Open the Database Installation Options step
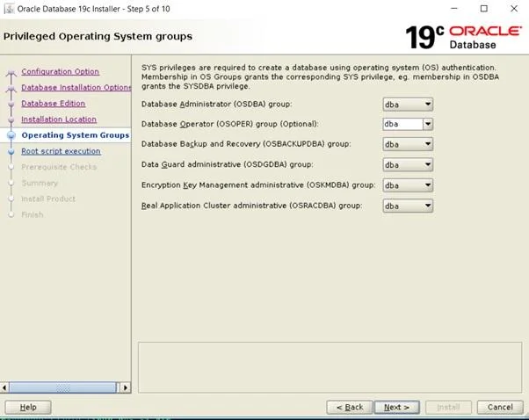This screenshot has width=529, height=420. (x=76, y=88)
